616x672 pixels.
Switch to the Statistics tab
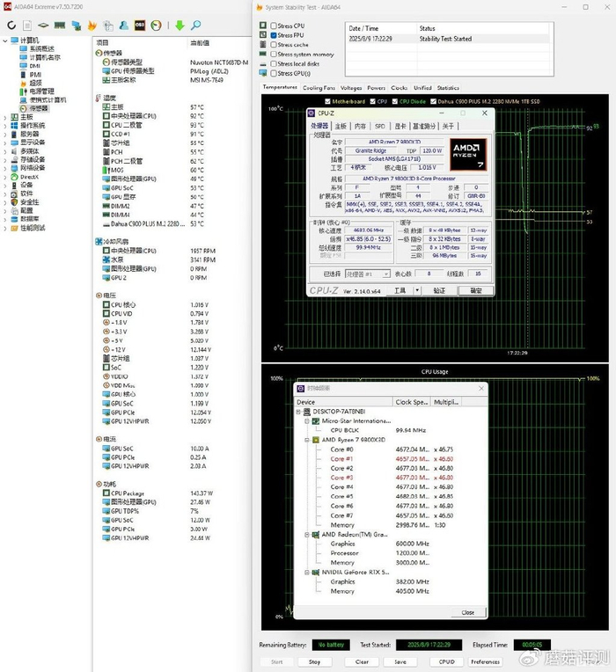click(x=448, y=88)
